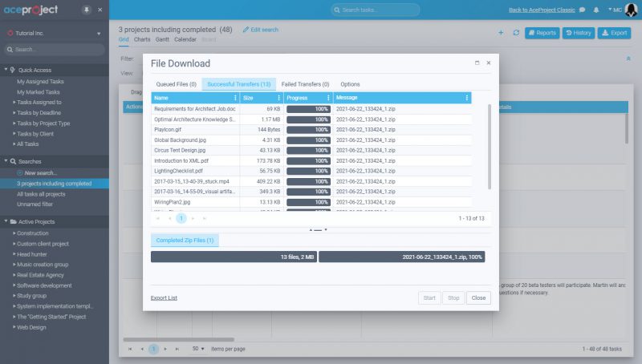Collapse the Active Projects section
The height and width of the screenshot is (364, 642).
coord(6,221)
